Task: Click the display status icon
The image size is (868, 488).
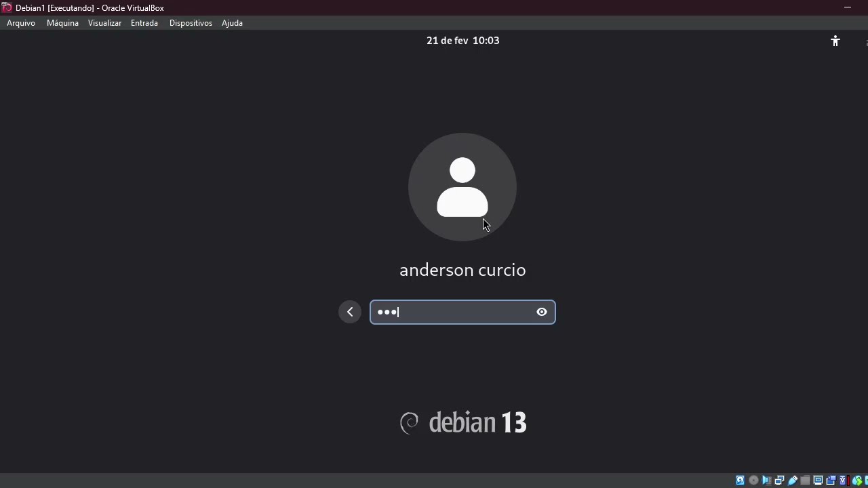Action: pos(818,481)
